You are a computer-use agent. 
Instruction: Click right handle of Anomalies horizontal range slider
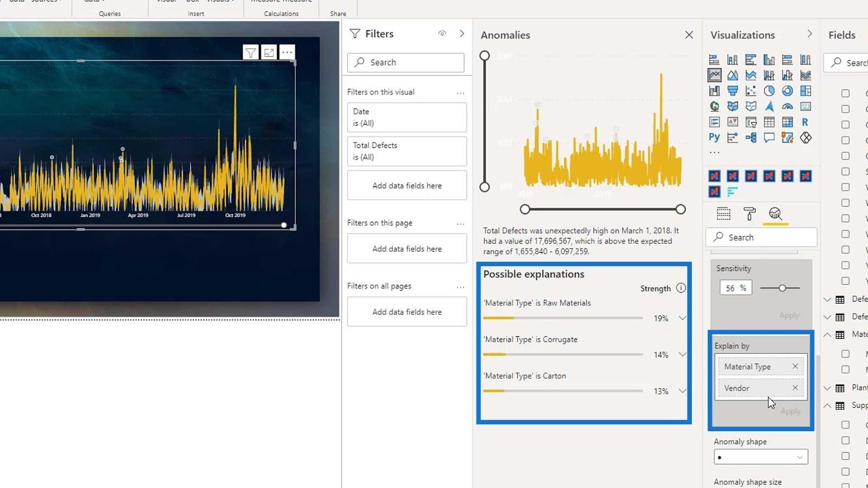(x=680, y=209)
